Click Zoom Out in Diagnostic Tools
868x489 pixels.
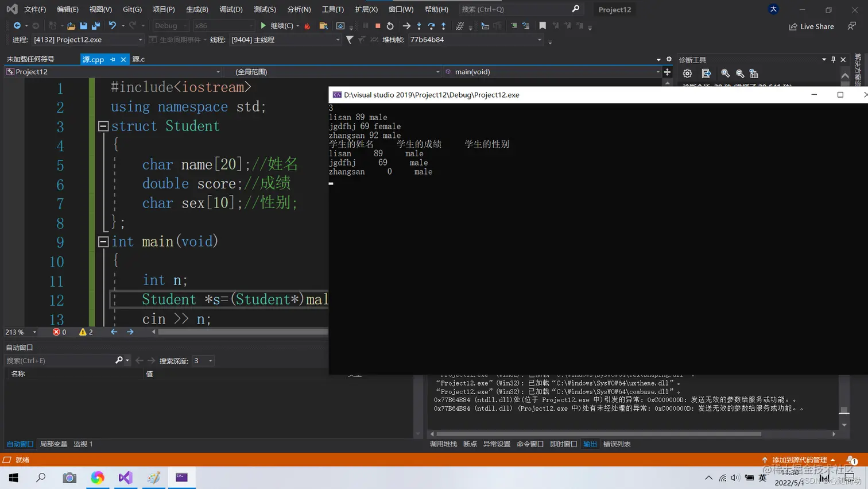pos(740,74)
